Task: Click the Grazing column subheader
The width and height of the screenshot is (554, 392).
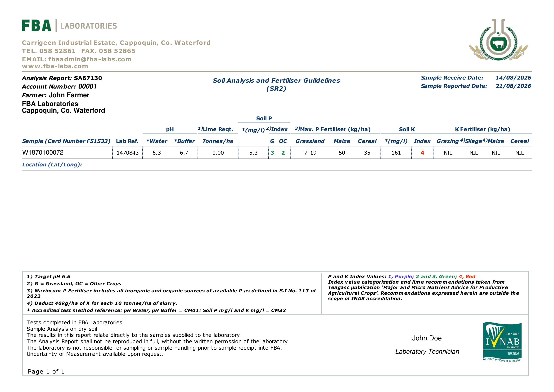Action: point(447,141)
